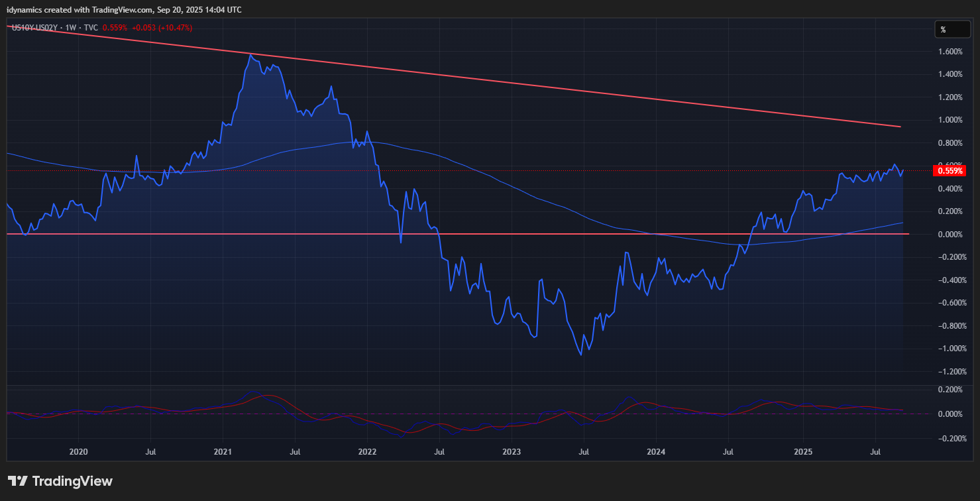Open the % unit selector box

(952, 30)
